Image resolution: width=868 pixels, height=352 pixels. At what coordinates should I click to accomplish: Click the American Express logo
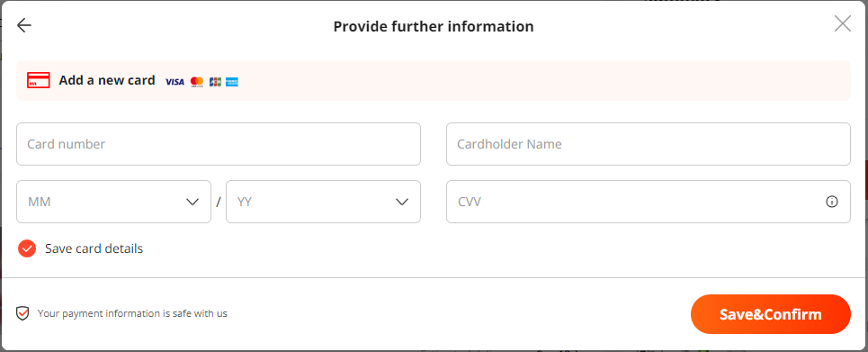point(232,82)
